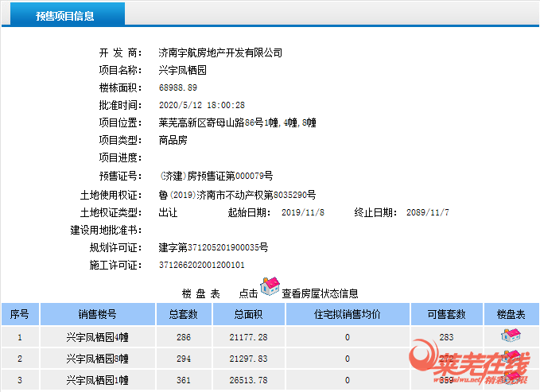Click the 楼盘表 column header
Screen dimensions: 540x392
(511, 314)
